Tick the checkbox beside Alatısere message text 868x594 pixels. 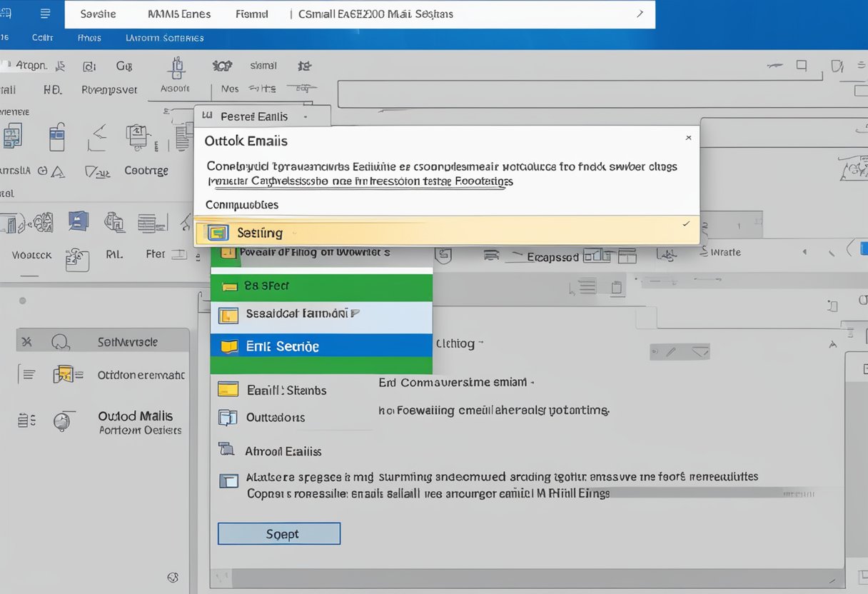point(228,480)
